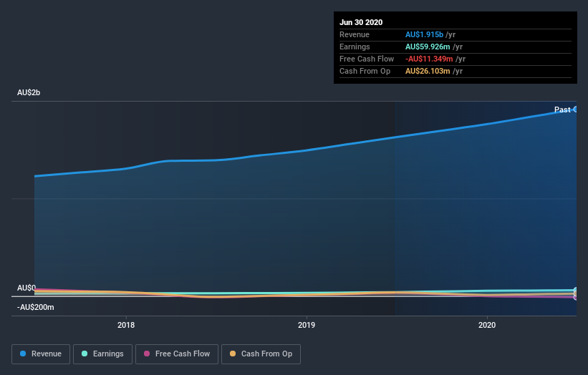Screen dimensions: 588x375
Task: Click the Free Cash Flow row label in tooltip
Action: (x=367, y=59)
